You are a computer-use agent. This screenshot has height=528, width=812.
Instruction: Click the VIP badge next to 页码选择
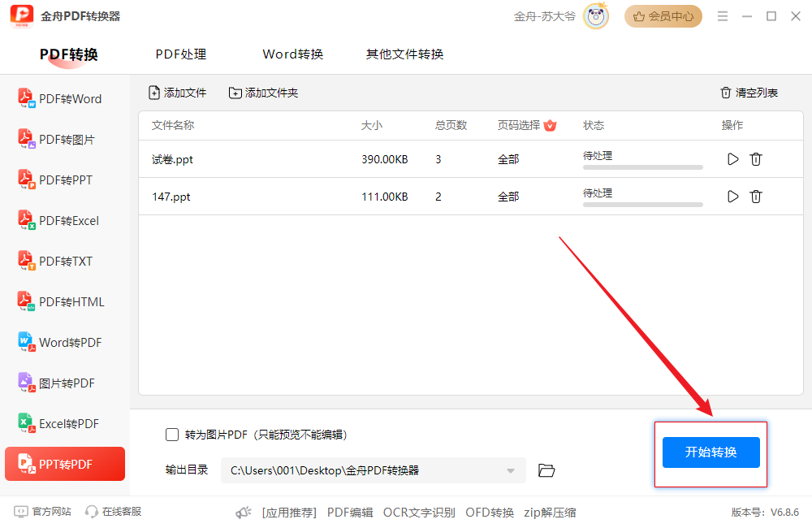(x=550, y=125)
